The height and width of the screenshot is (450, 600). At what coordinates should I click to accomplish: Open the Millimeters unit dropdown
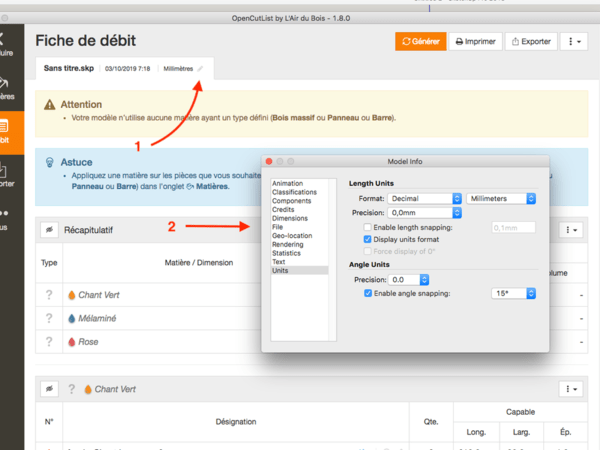point(501,199)
